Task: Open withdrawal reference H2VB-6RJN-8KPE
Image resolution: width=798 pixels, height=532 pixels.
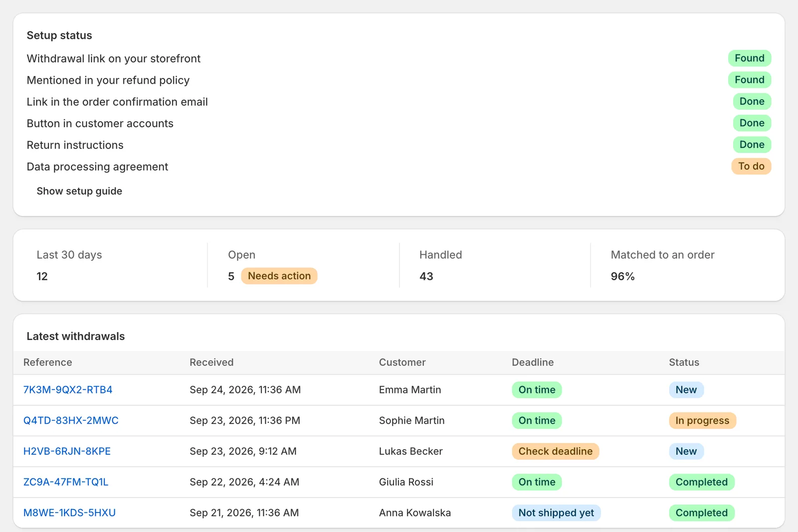Action: tap(67, 451)
